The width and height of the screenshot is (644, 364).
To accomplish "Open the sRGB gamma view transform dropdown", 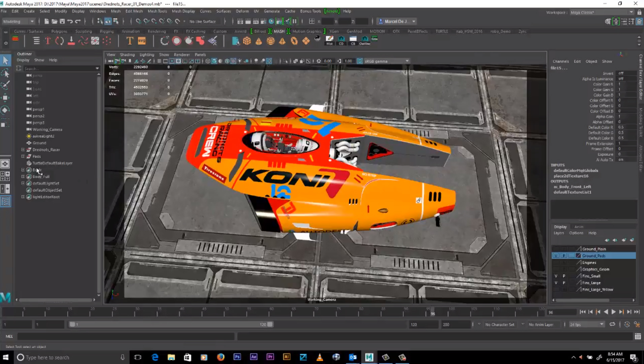I will pos(387,61).
